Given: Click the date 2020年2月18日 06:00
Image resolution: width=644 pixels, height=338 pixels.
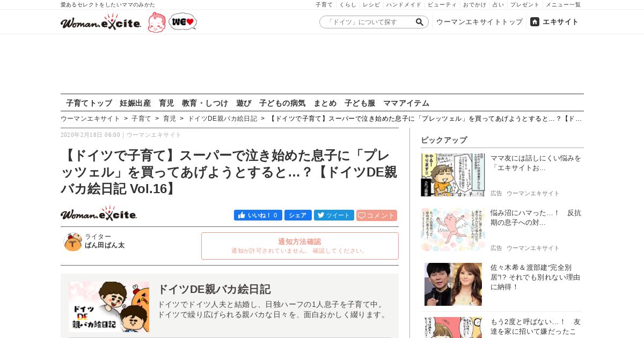Looking at the screenshot, I should coord(90,135).
